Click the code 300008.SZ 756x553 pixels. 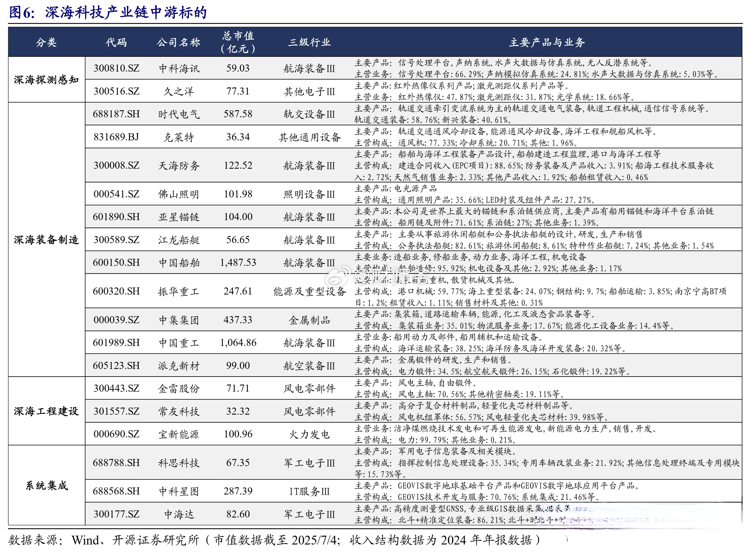(x=116, y=165)
